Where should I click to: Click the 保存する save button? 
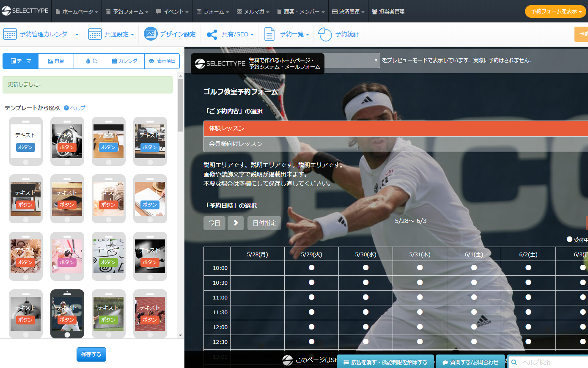pos(91,354)
